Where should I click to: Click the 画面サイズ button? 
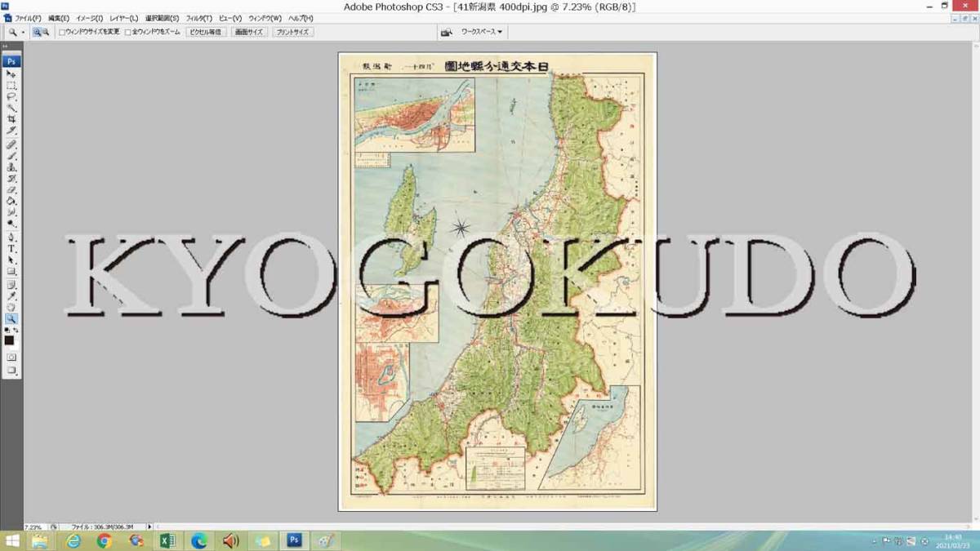pos(249,33)
